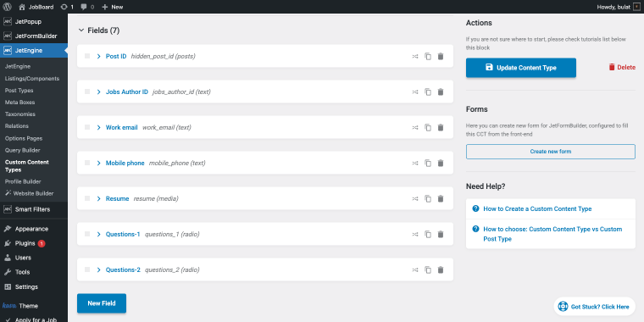Click shuffle icon on Resume row

tap(415, 199)
